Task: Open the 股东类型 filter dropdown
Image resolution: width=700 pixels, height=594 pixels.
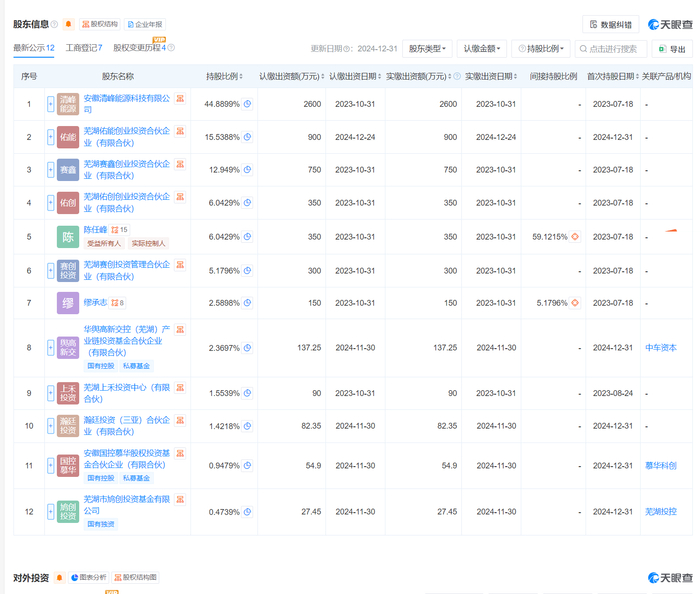Action: (428, 49)
